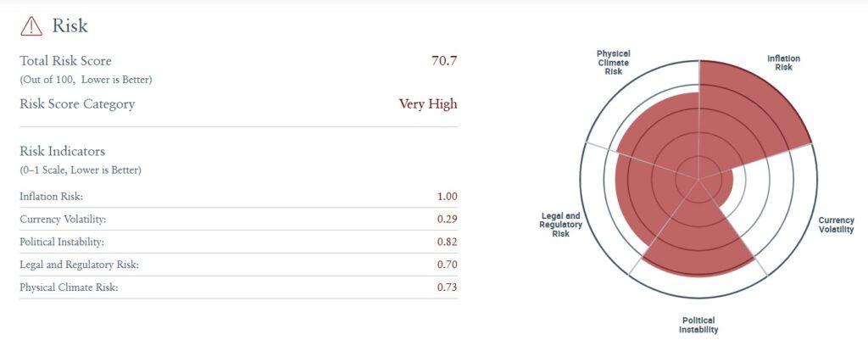Click the Very High risk category value
This screenshot has height=340, width=868.
click(x=428, y=104)
